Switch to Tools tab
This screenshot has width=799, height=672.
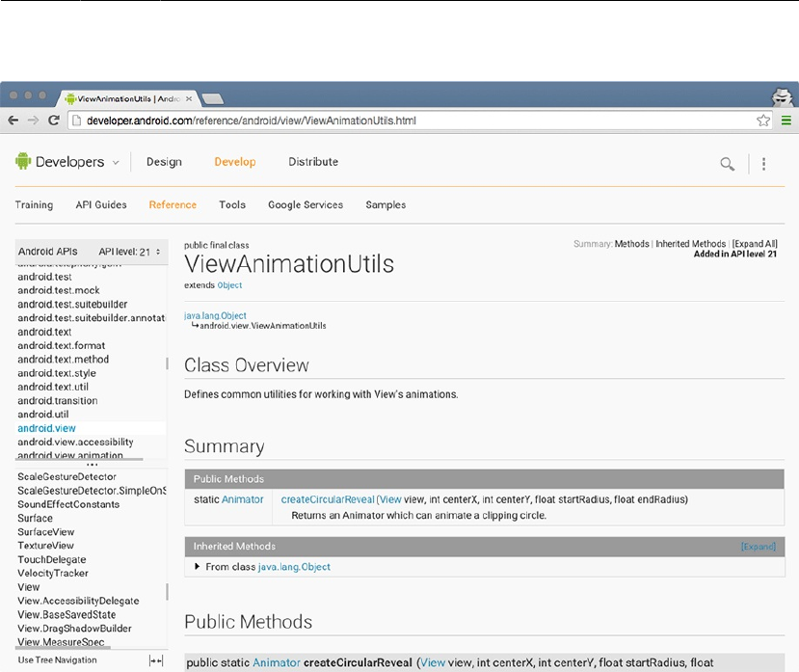click(232, 204)
